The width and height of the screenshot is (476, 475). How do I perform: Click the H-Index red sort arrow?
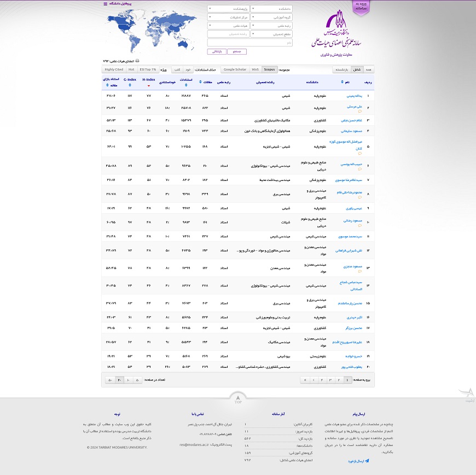(x=148, y=86)
